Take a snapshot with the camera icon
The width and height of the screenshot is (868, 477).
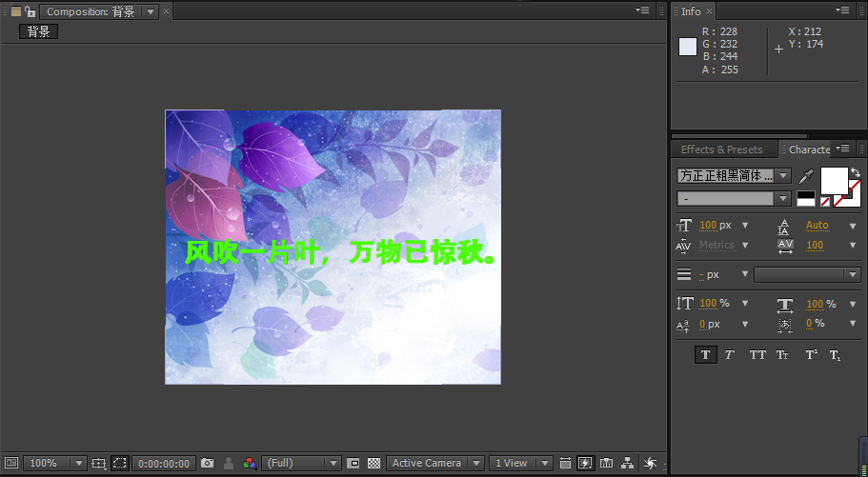coord(208,464)
